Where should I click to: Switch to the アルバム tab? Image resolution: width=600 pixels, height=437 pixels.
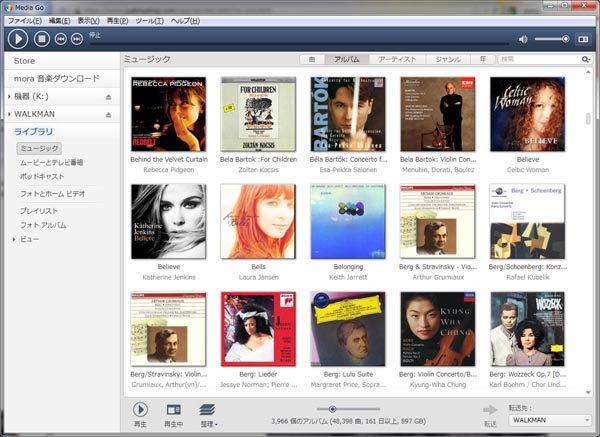tap(347, 59)
